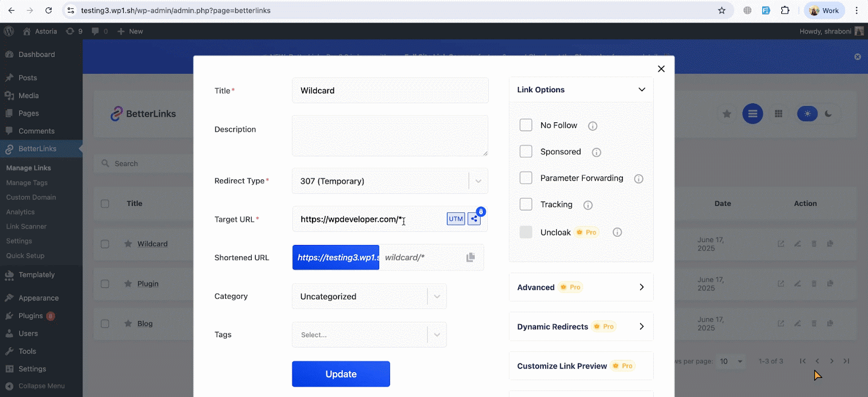Select the Blog row checkbox
Viewport: 868px width, 397px height.
(105, 323)
